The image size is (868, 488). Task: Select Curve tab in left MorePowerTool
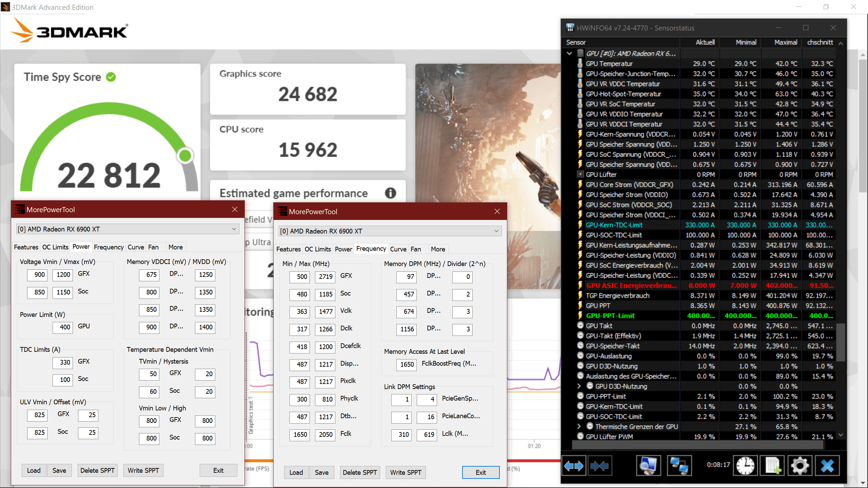136,247
